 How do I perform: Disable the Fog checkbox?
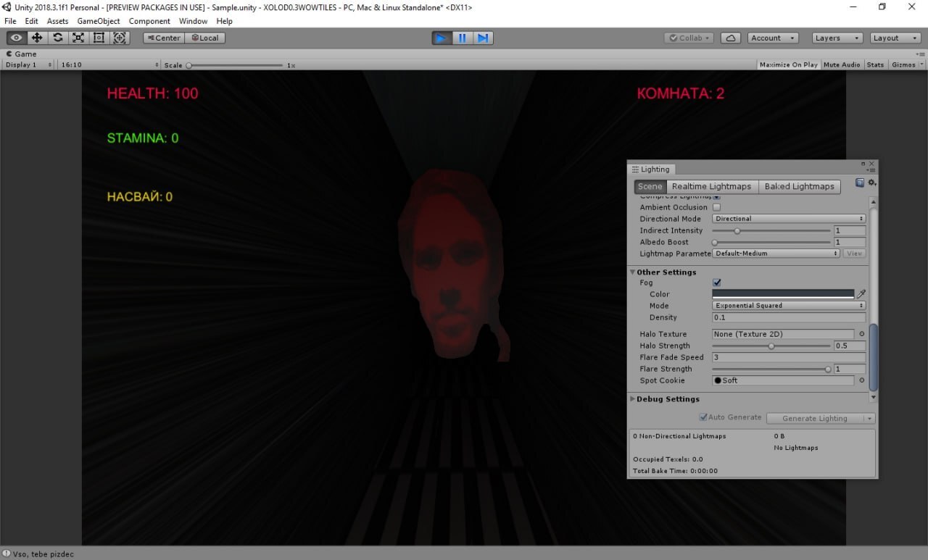click(717, 283)
